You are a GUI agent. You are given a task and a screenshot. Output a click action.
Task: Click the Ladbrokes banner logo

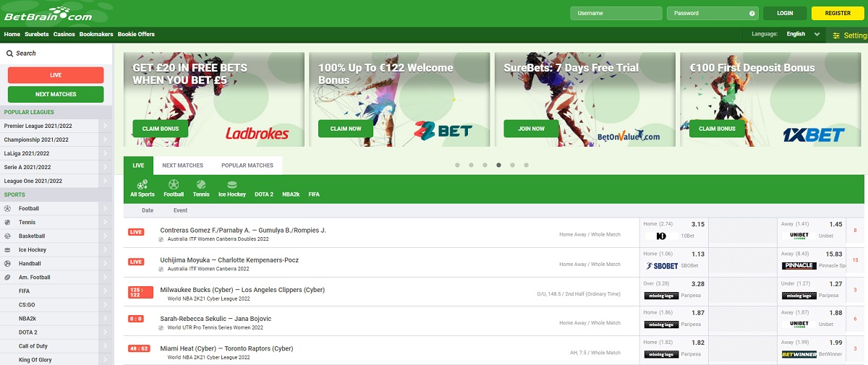point(257,133)
